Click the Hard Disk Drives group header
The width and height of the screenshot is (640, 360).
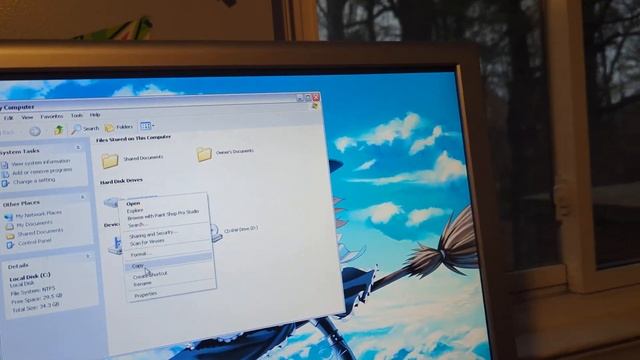pos(121,181)
